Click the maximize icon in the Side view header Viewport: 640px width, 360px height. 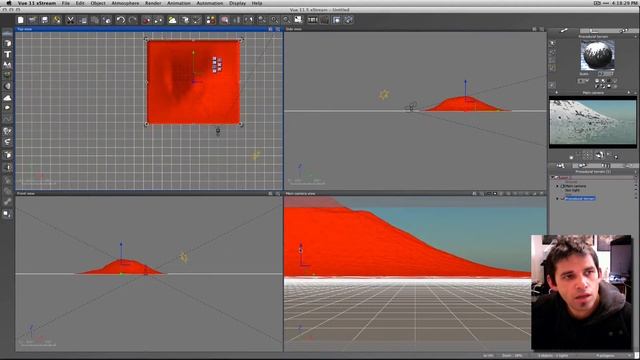pos(542,29)
